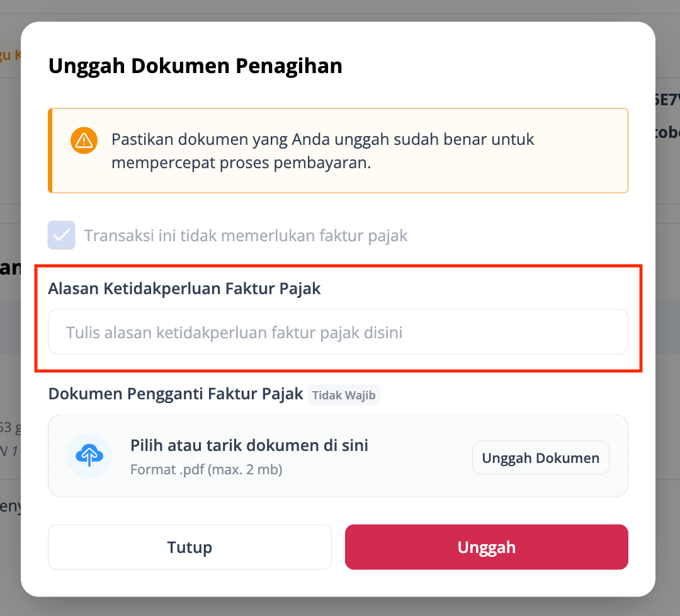Click the yellow warning banner box
The width and height of the screenshot is (680, 616).
point(338,151)
